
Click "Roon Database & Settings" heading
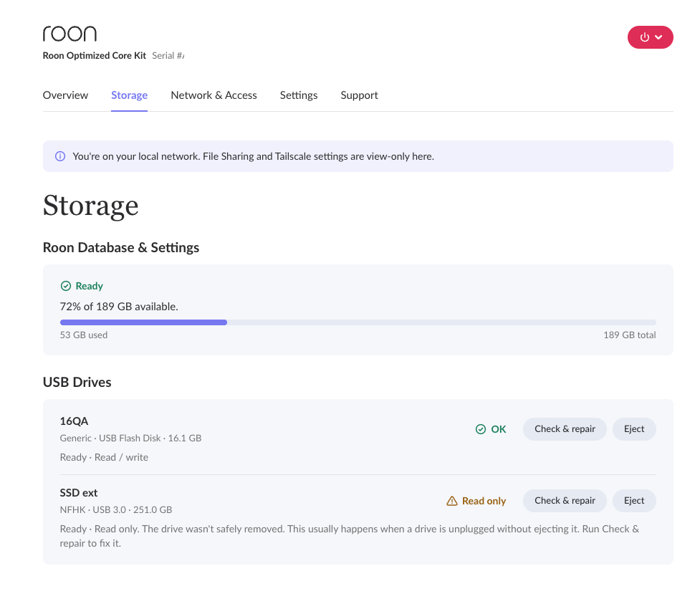(x=121, y=247)
